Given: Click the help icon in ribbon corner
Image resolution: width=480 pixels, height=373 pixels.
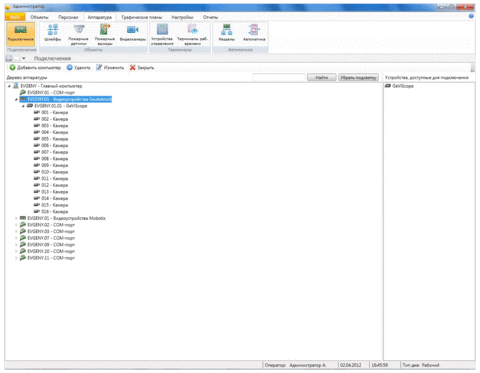Looking at the screenshot, I should (x=471, y=16).
